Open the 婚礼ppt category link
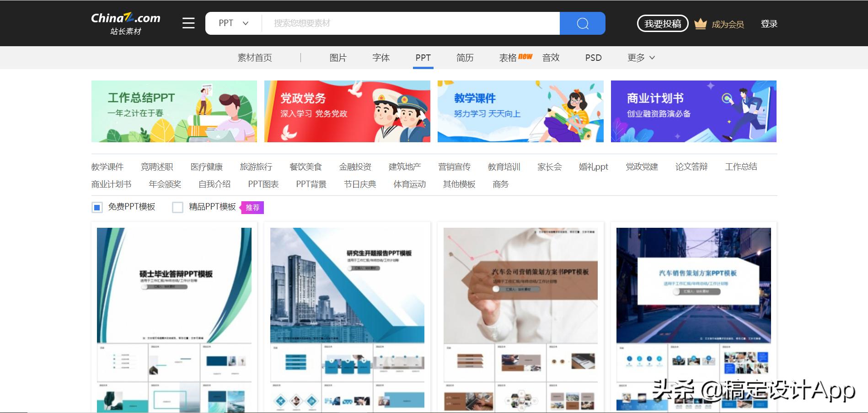 coord(592,167)
